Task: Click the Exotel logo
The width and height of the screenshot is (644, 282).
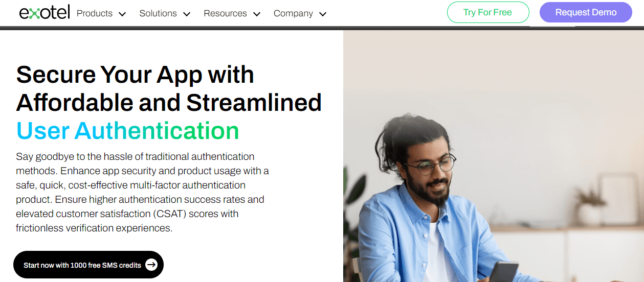Action: tap(45, 13)
